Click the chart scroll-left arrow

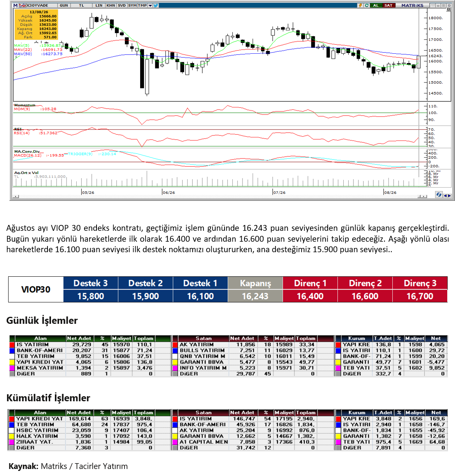(x=16, y=197)
